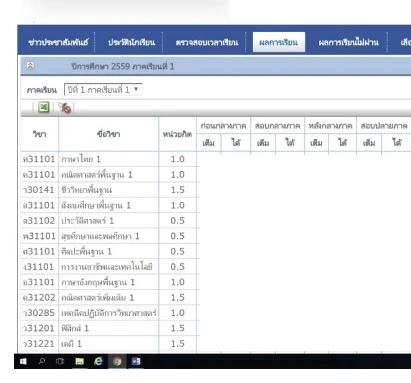The height and width of the screenshot is (383, 411).
Task: Click the วิชา column header
Action: coord(40,134)
